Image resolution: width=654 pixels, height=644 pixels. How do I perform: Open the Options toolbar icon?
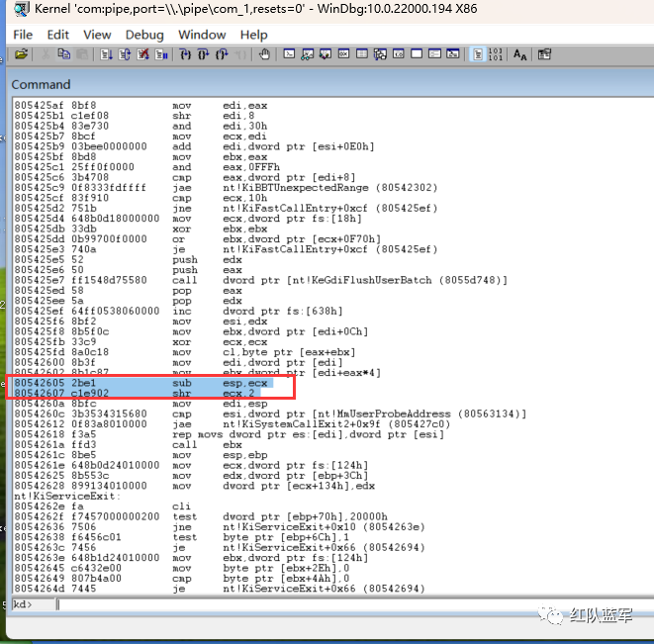(x=544, y=54)
